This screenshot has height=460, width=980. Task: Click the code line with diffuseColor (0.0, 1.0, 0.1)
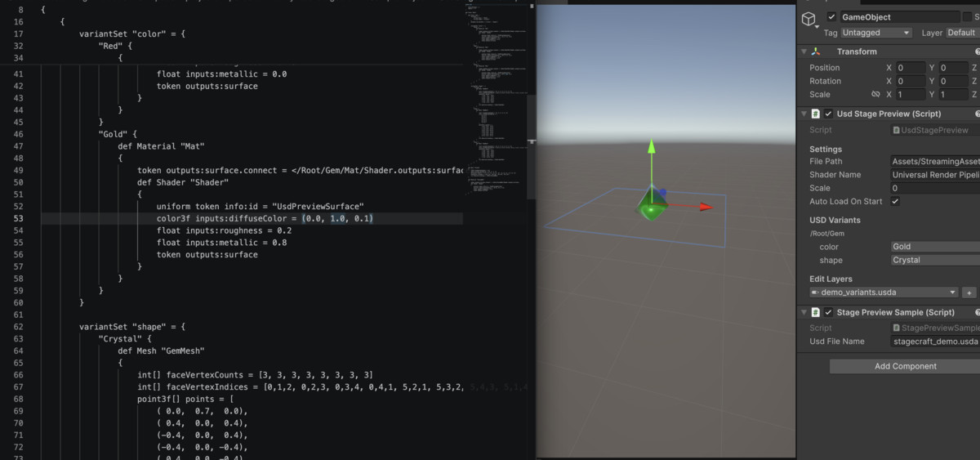[x=265, y=219]
